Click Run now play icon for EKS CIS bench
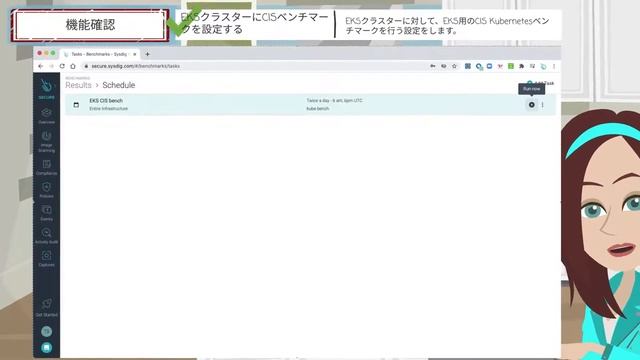Image resolution: width=640 pixels, height=360 pixels. tap(531, 105)
